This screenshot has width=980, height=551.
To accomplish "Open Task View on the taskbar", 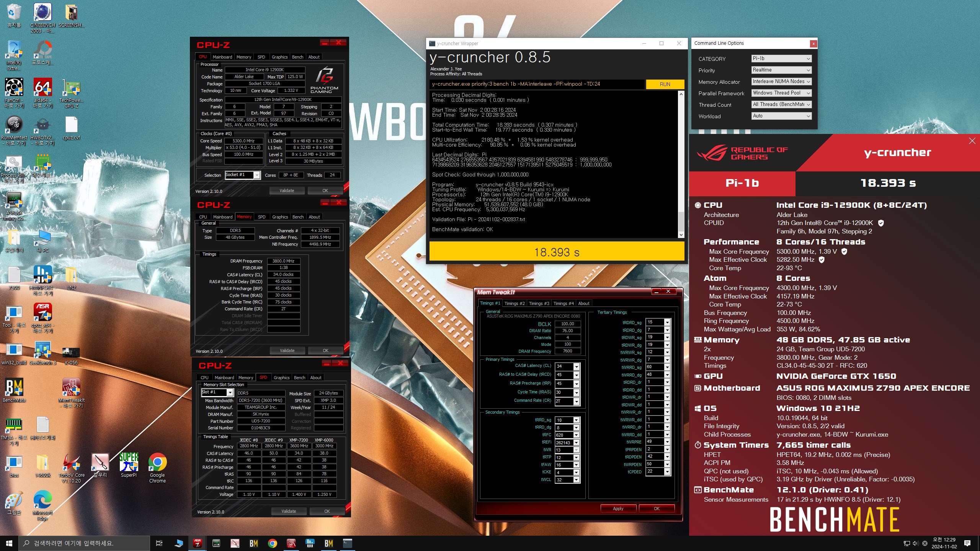I will 159,543.
